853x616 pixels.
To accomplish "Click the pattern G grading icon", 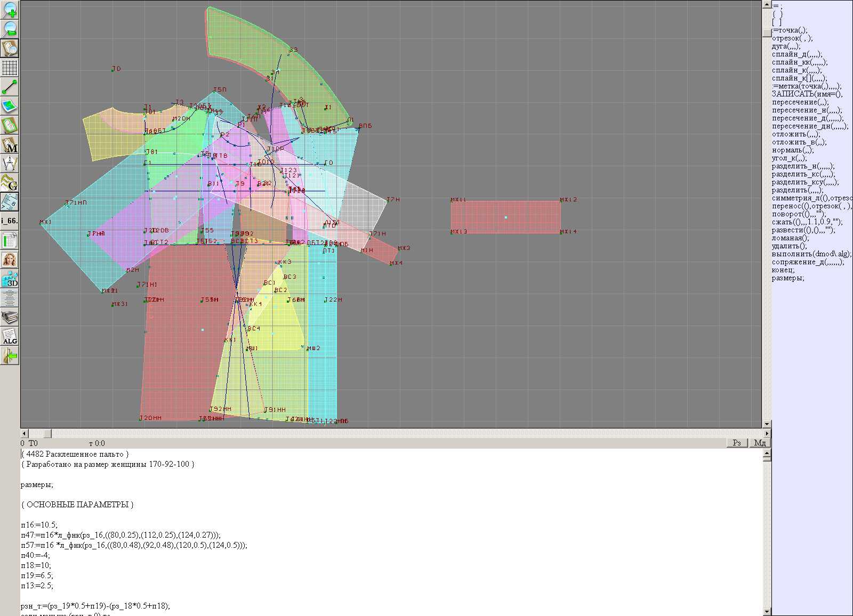I will (x=10, y=183).
